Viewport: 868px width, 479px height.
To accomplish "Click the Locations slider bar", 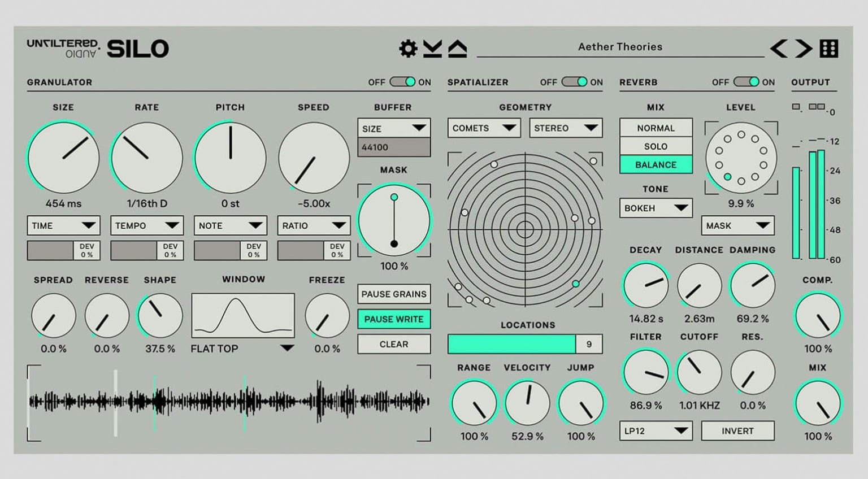I will (x=511, y=344).
